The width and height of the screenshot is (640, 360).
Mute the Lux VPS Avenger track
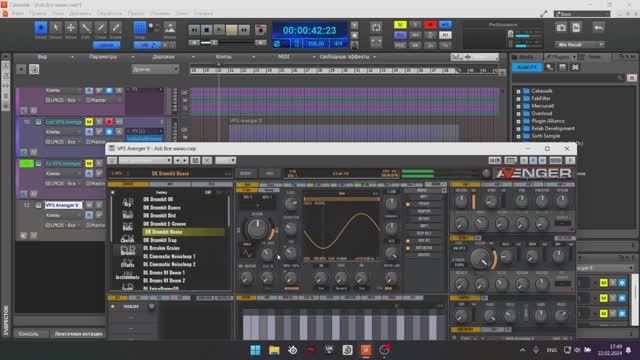coord(89,122)
